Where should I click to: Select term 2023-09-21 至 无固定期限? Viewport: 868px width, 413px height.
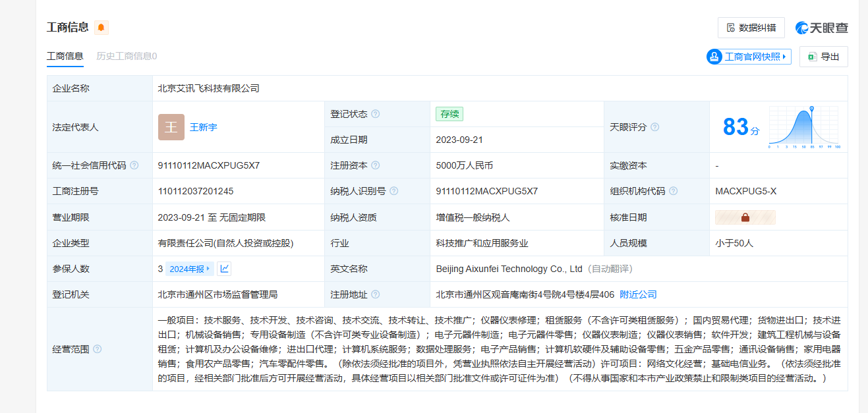(x=212, y=217)
